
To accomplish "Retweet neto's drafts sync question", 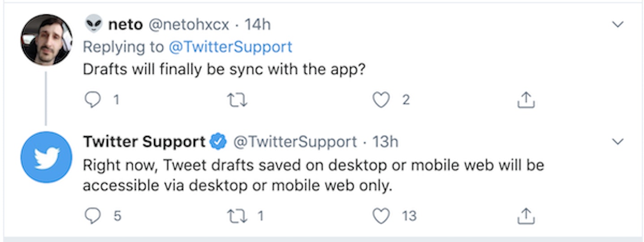I will pyautogui.click(x=237, y=100).
